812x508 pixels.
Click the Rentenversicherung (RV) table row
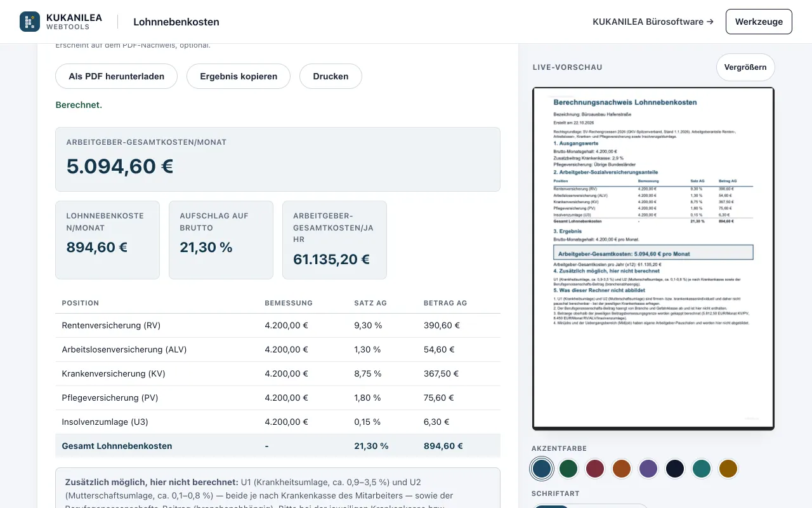pyautogui.click(x=278, y=325)
